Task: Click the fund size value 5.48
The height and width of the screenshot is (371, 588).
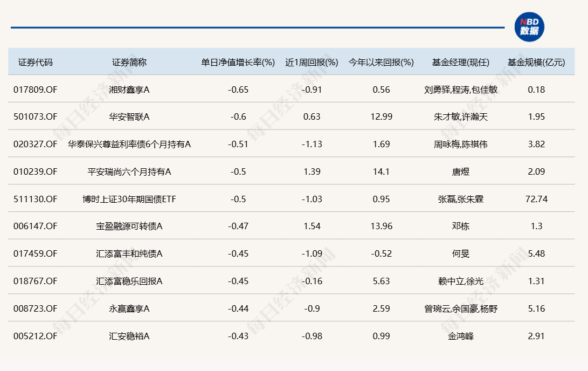Action: [x=536, y=253]
